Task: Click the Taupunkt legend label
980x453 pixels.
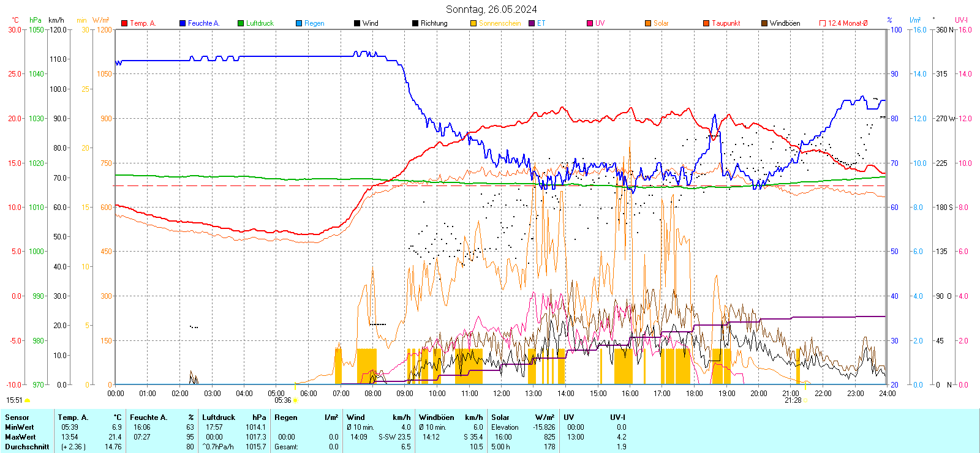Action: pyautogui.click(x=726, y=23)
